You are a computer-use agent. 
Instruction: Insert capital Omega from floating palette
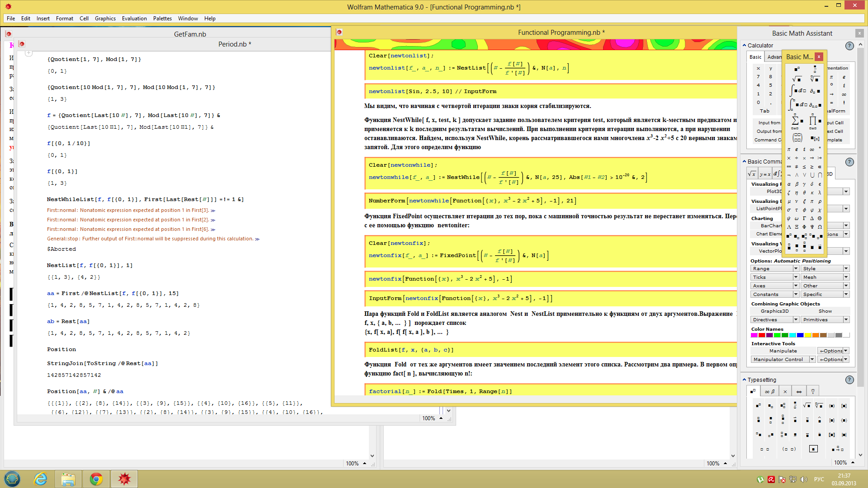(820, 227)
